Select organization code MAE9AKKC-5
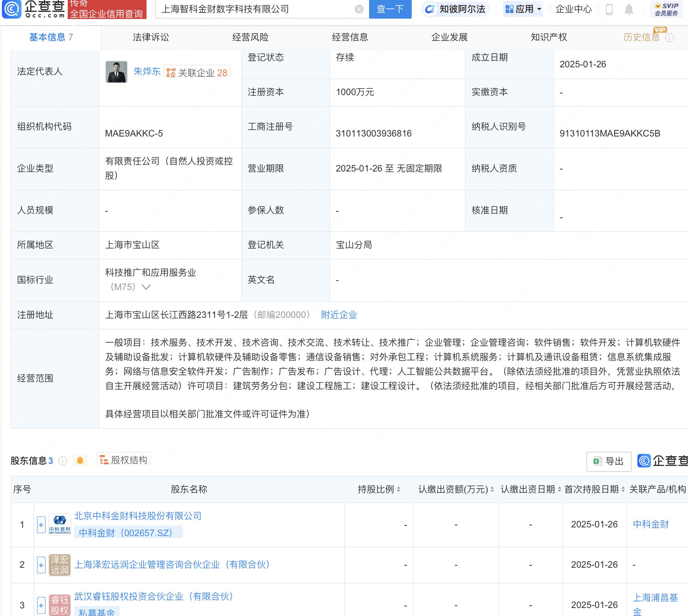This screenshot has width=688, height=616. [134, 133]
